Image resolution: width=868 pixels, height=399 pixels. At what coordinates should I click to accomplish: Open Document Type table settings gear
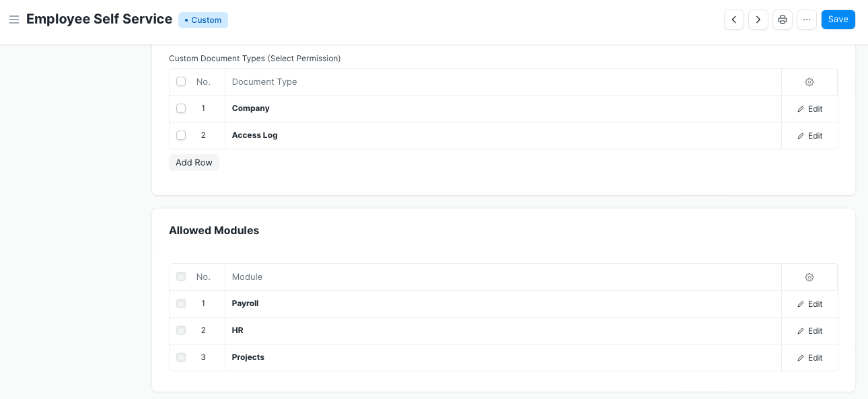click(809, 82)
